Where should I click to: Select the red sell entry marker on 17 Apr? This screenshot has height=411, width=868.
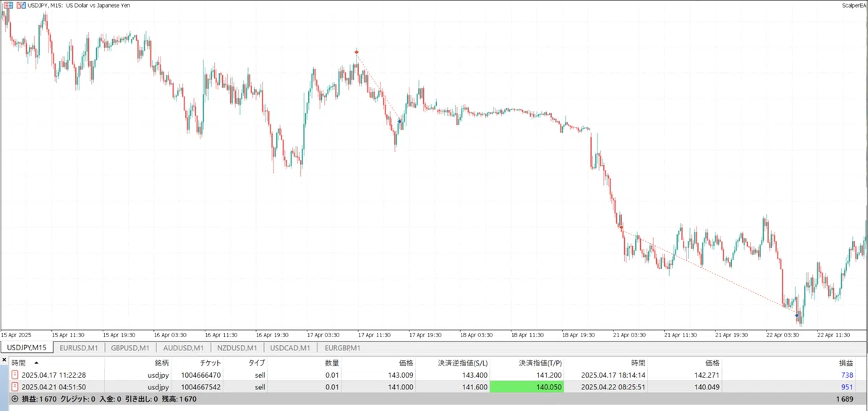[x=357, y=52]
